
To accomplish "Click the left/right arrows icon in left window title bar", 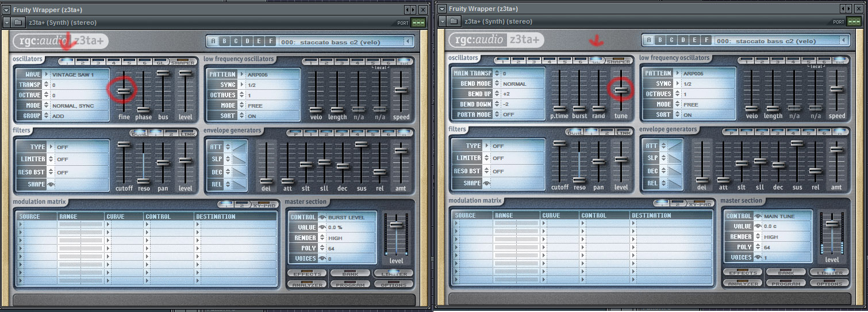I will 410,10.
